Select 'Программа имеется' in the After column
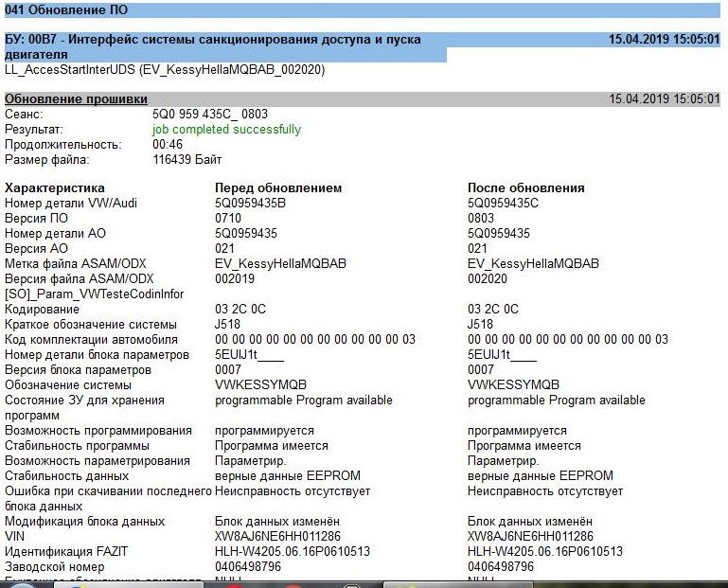Screen dimensions: 728x588 [x=524, y=446]
